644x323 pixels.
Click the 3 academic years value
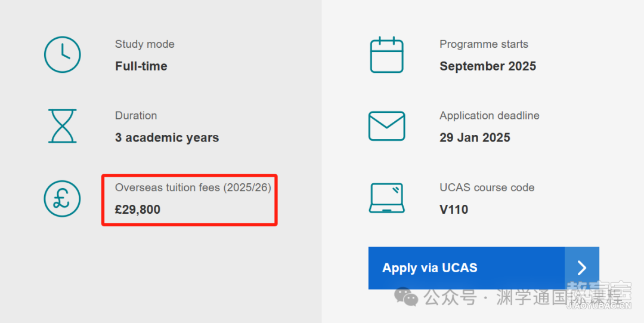click(x=167, y=137)
